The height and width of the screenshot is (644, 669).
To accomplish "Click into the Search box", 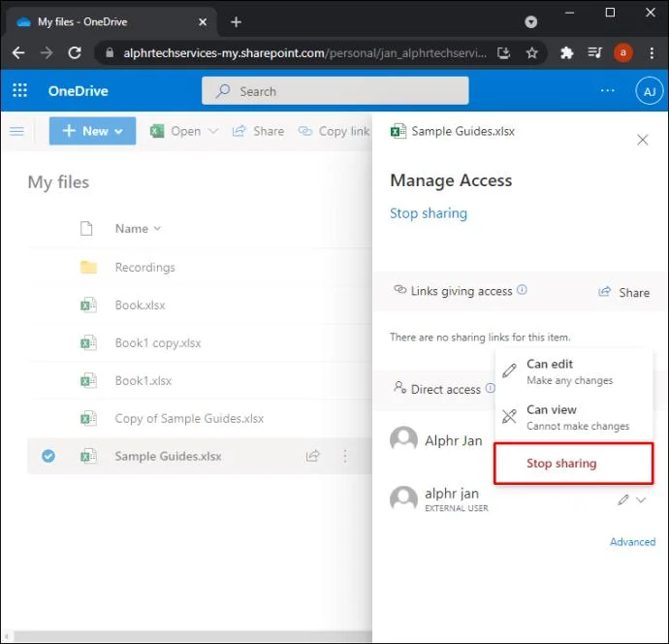I will [x=334, y=91].
